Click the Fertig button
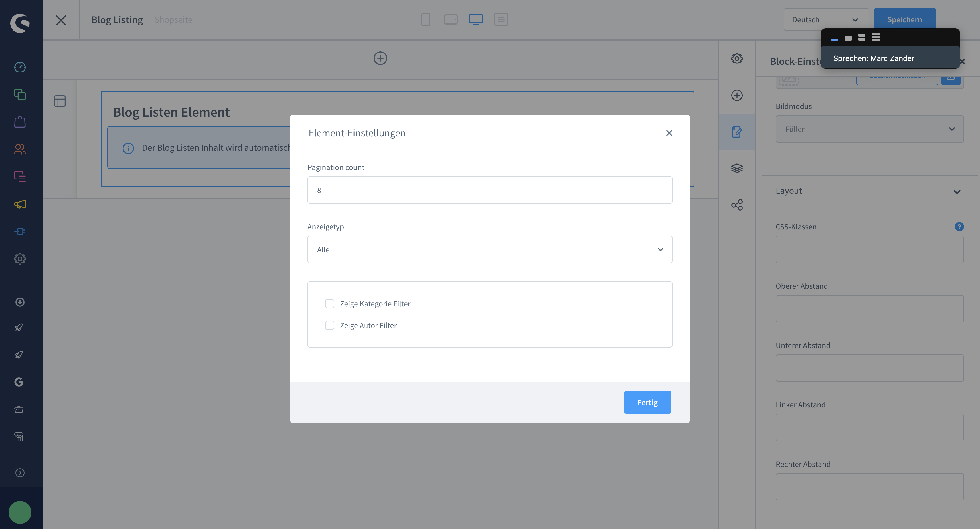980x529 pixels. (647, 402)
